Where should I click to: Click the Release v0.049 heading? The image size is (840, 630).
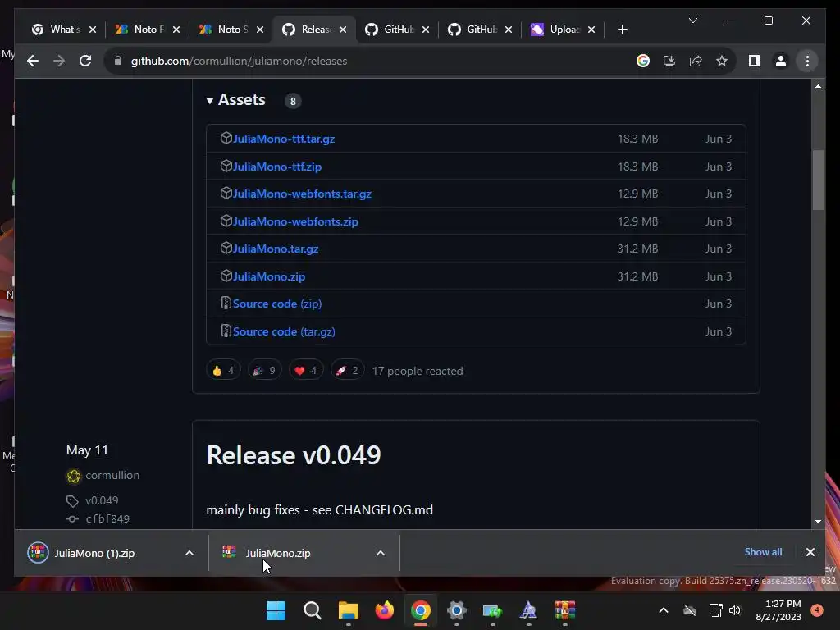click(x=294, y=454)
